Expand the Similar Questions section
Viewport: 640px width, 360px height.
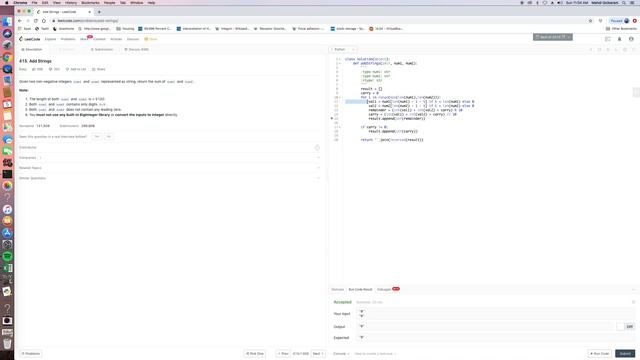(171, 178)
